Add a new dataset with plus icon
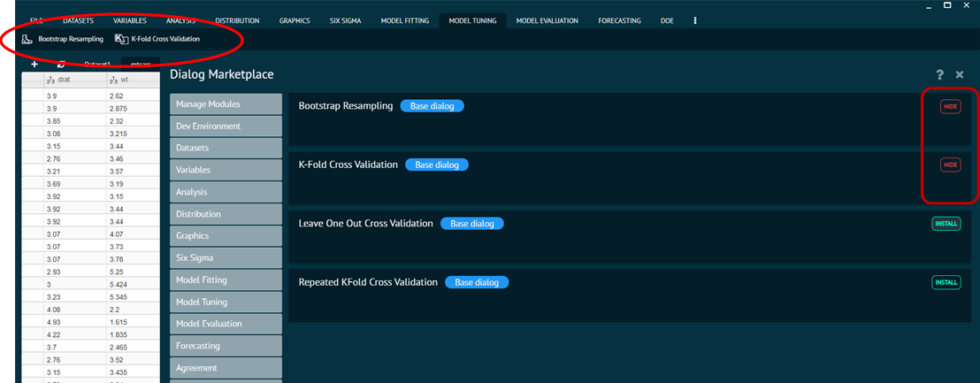The image size is (980, 383). 34,64
